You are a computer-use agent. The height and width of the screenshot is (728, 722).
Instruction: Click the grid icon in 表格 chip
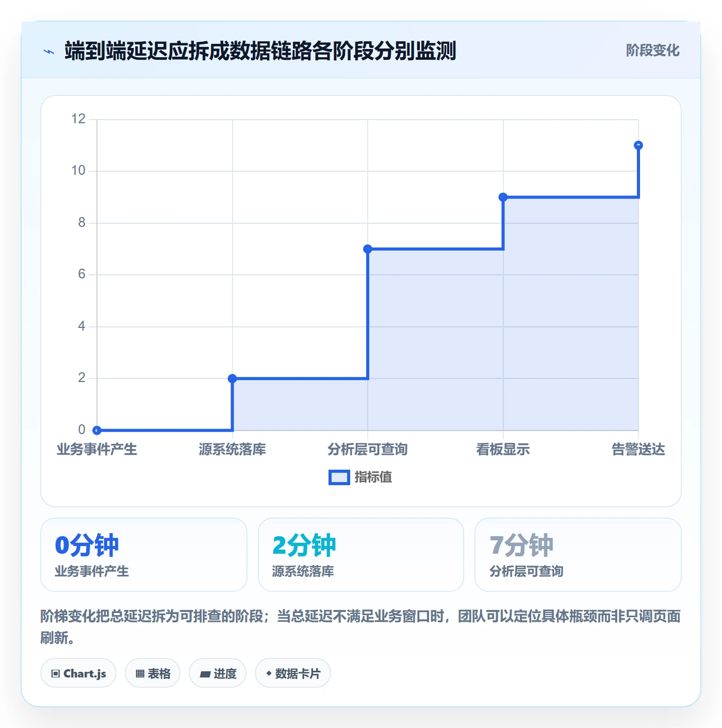click(140, 674)
